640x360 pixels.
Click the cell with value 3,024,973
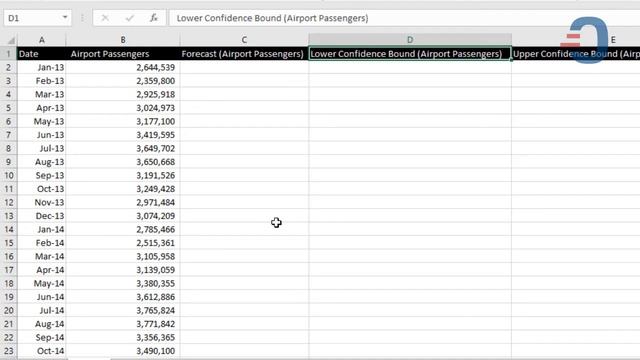122,108
